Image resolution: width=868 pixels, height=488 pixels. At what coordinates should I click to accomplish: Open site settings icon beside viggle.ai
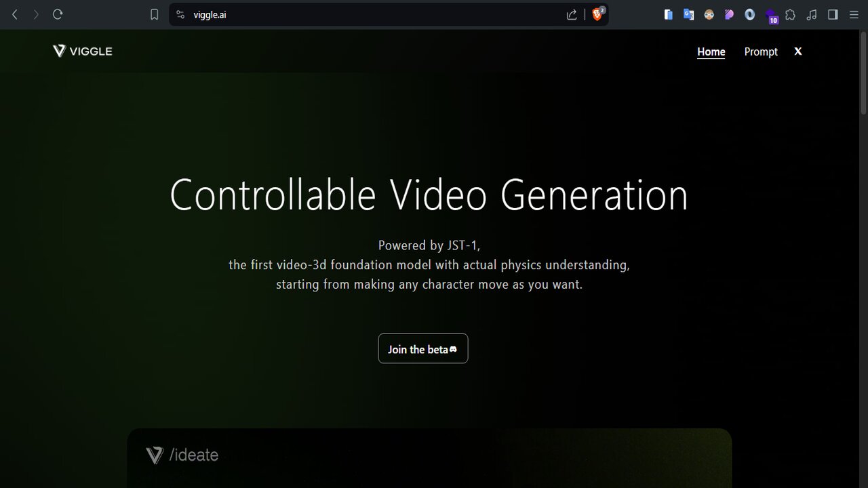click(x=180, y=14)
